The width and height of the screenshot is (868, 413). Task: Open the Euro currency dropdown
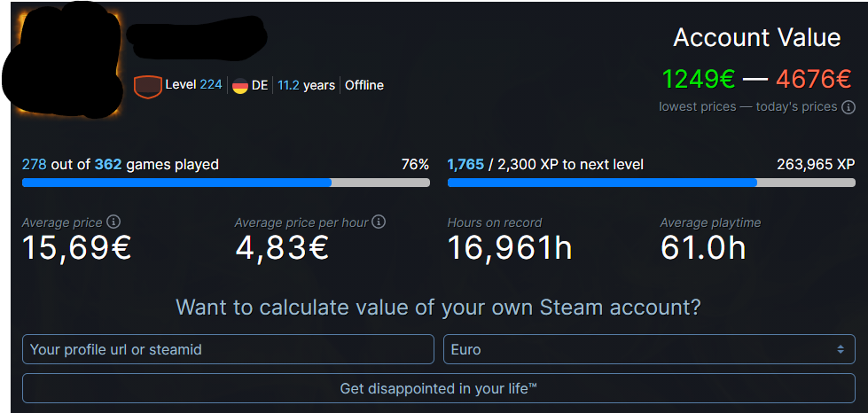coord(649,349)
